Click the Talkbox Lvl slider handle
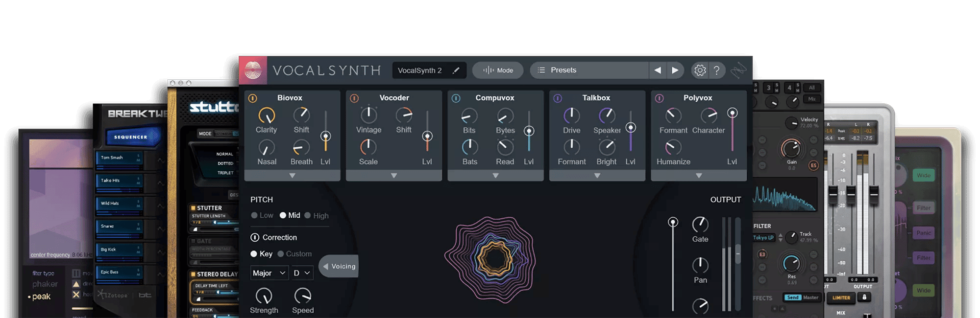Screen dimensions: 980x318 coord(631,128)
